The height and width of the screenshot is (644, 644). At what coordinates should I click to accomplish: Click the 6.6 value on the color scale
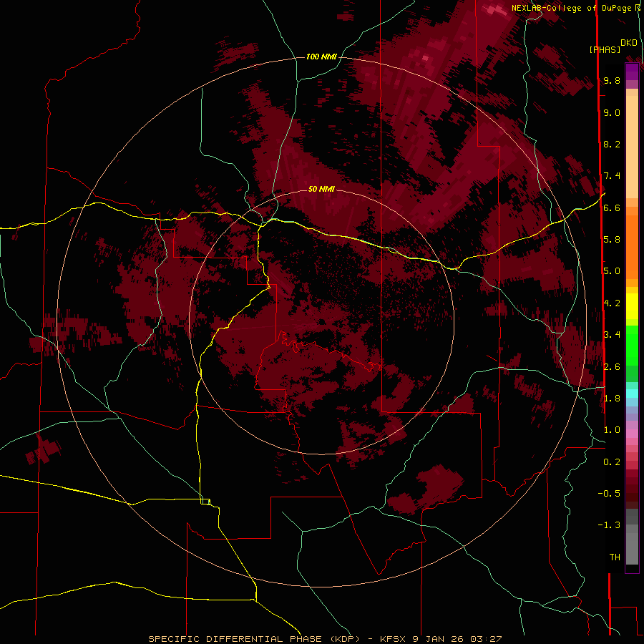point(612,208)
